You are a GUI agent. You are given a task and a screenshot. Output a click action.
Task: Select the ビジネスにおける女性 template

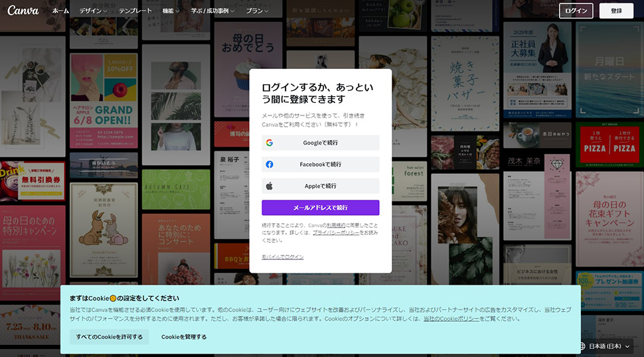pyautogui.click(x=537, y=265)
